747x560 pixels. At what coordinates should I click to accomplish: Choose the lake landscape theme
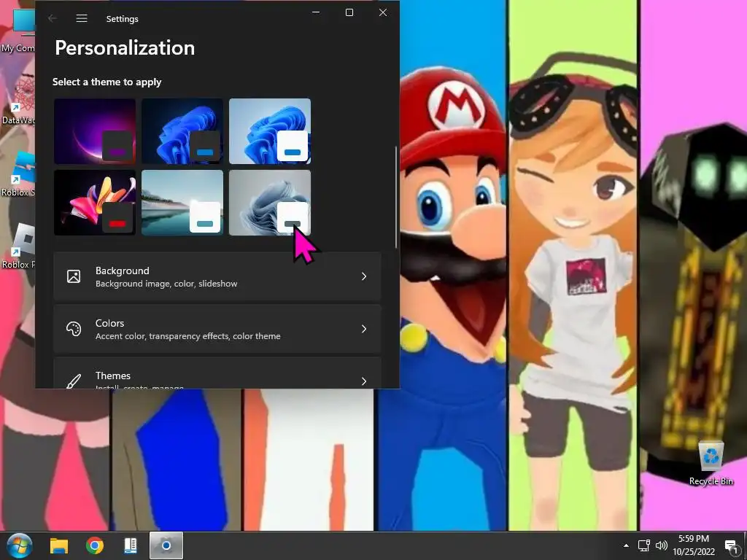tap(182, 203)
